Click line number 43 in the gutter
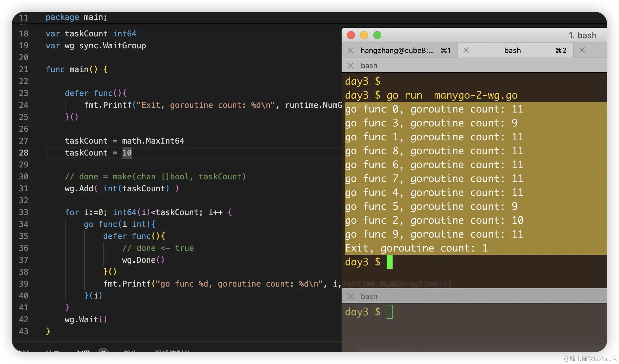 pyautogui.click(x=24, y=332)
